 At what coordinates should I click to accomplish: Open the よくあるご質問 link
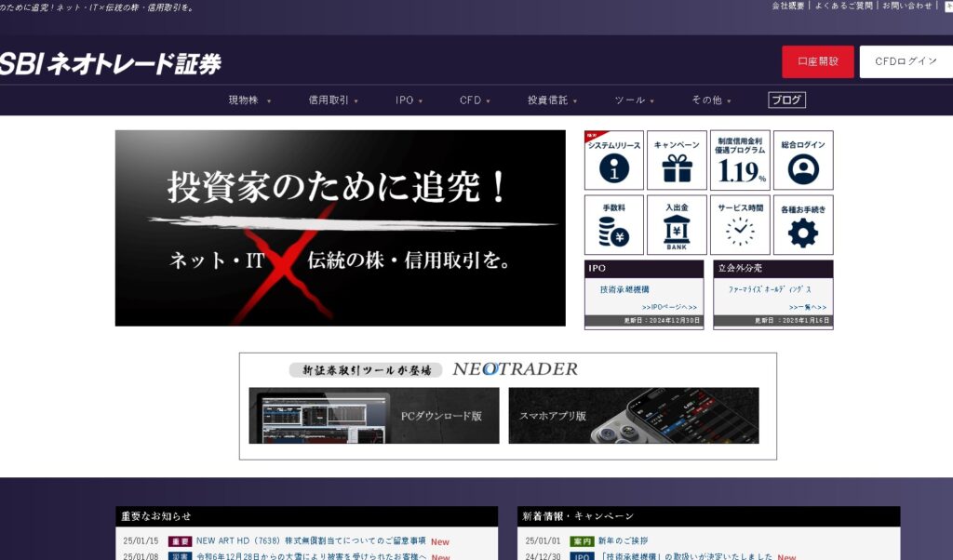pyautogui.click(x=843, y=6)
